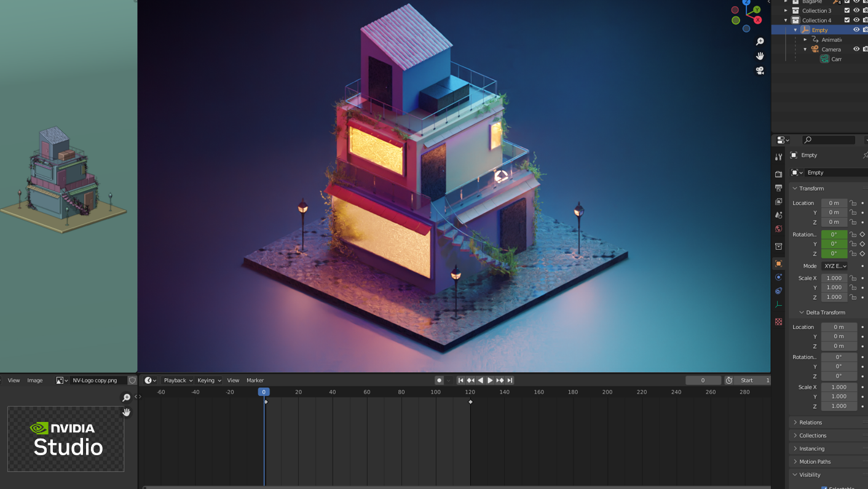
Task: Click the zoom icon in the image editor
Action: tap(127, 397)
